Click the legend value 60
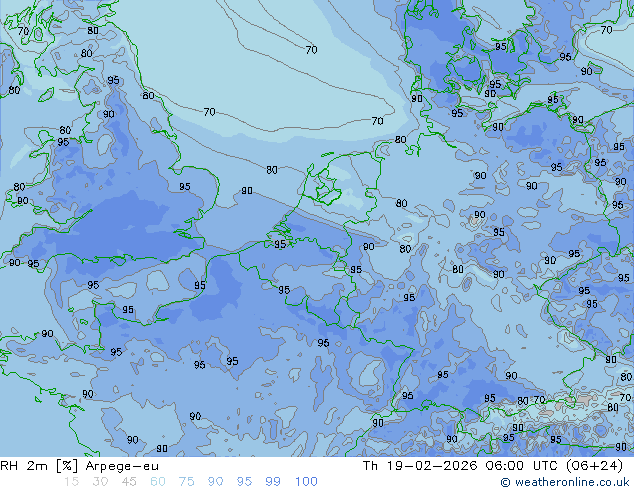The width and height of the screenshot is (634, 490). point(158,482)
